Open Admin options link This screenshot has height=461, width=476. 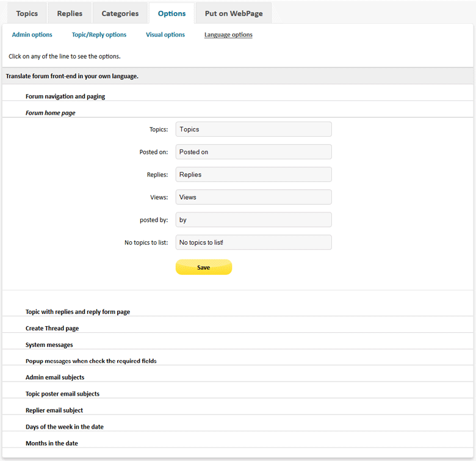32,35
